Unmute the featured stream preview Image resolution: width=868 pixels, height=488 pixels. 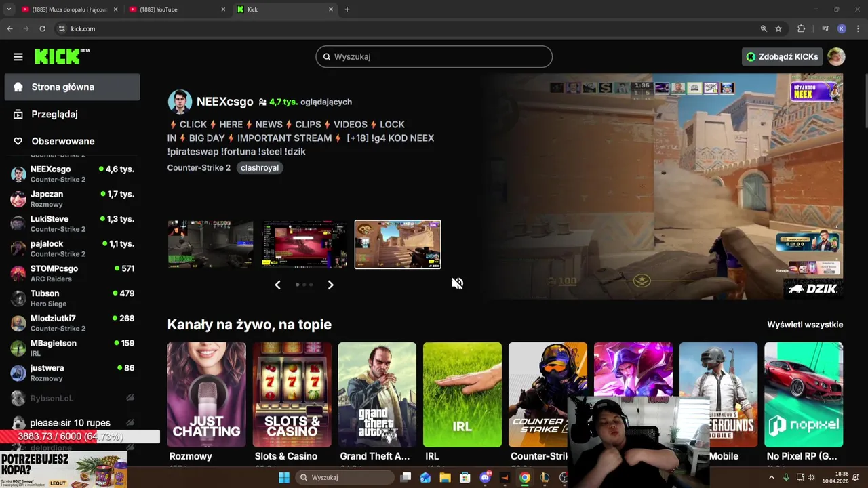(x=457, y=283)
